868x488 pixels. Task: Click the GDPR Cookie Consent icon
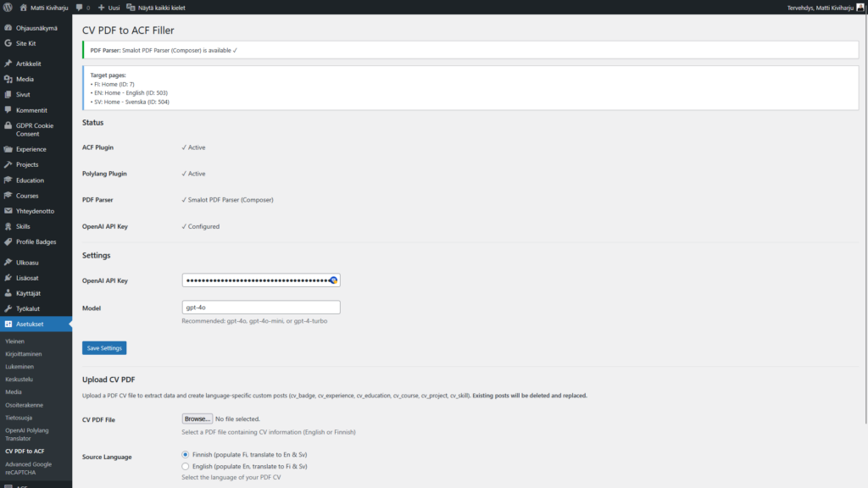(x=8, y=125)
